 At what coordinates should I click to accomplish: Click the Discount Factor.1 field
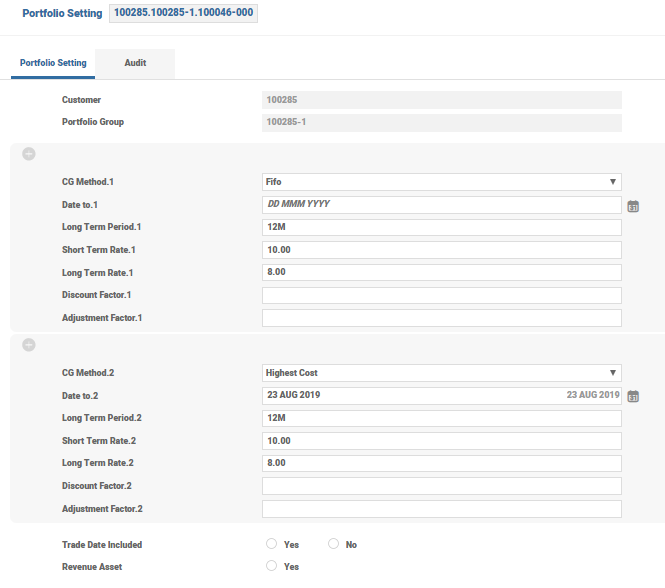pos(441,295)
